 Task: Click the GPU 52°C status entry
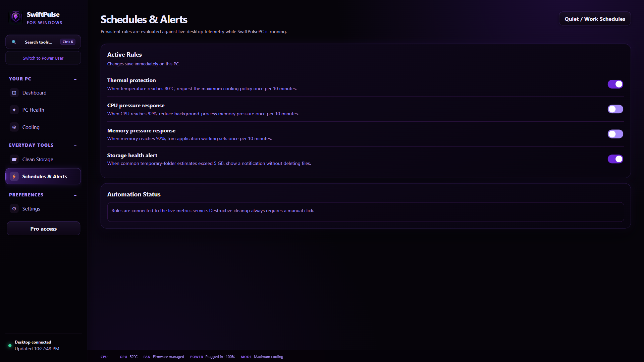128,357
